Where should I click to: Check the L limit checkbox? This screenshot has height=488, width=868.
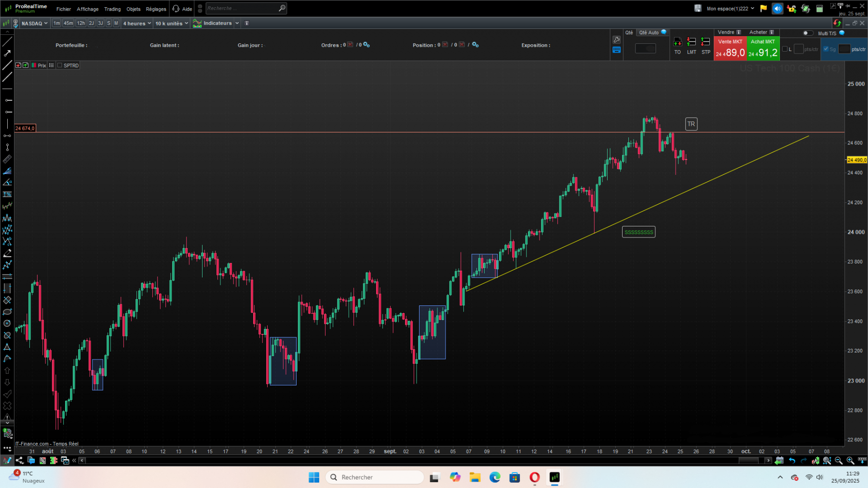click(785, 49)
